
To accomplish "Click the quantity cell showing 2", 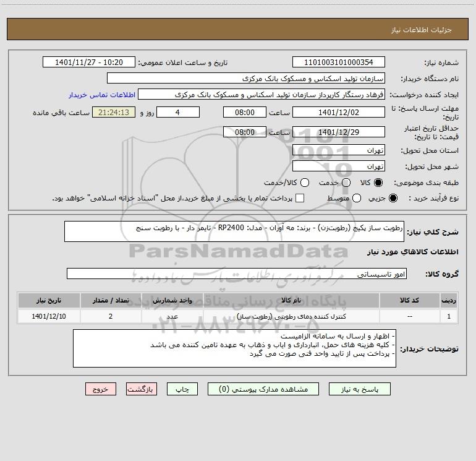I will tap(111, 316).
